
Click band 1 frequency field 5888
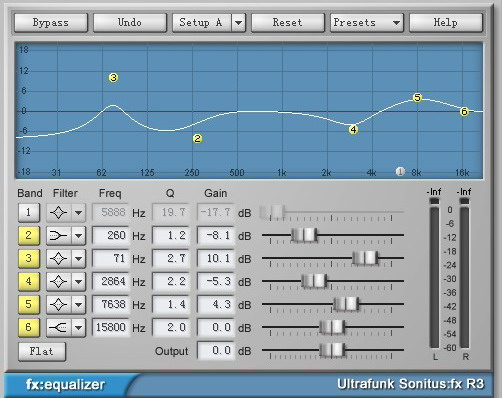tap(111, 212)
